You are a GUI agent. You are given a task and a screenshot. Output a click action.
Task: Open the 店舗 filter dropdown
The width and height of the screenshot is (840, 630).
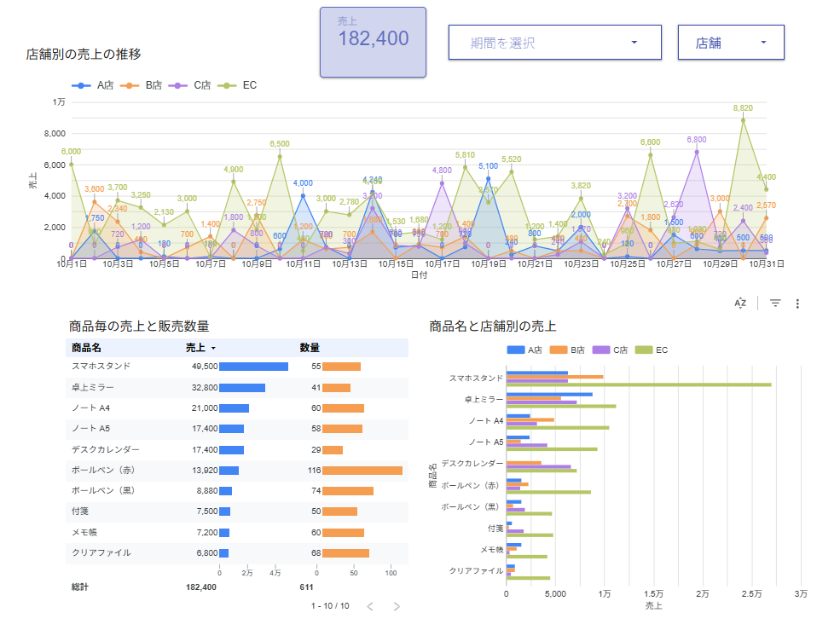click(x=731, y=43)
